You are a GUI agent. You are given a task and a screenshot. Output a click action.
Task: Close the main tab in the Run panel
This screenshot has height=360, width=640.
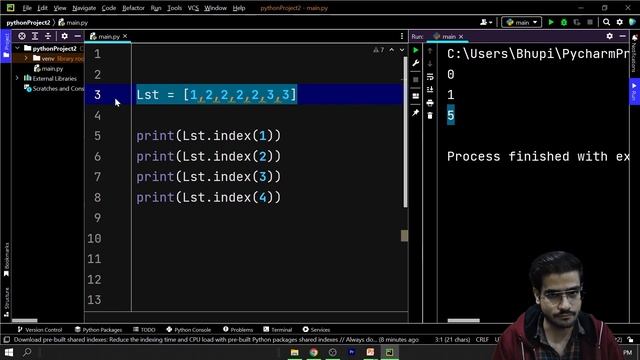click(x=461, y=37)
